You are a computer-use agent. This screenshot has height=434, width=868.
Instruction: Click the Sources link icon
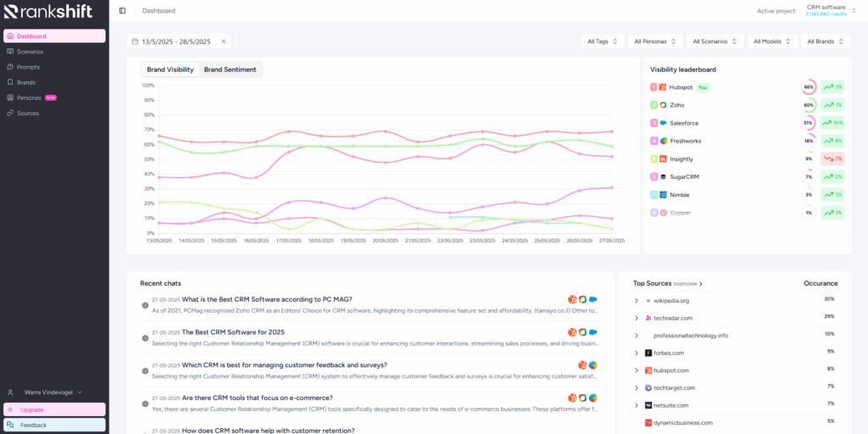[x=10, y=113]
